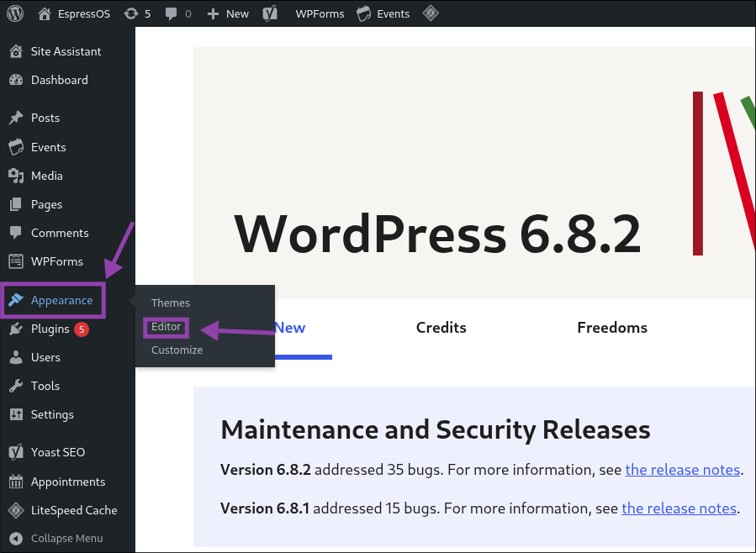756x553 pixels.
Task: Select Editor from the Appearance submenu
Action: (x=166, y=327)
